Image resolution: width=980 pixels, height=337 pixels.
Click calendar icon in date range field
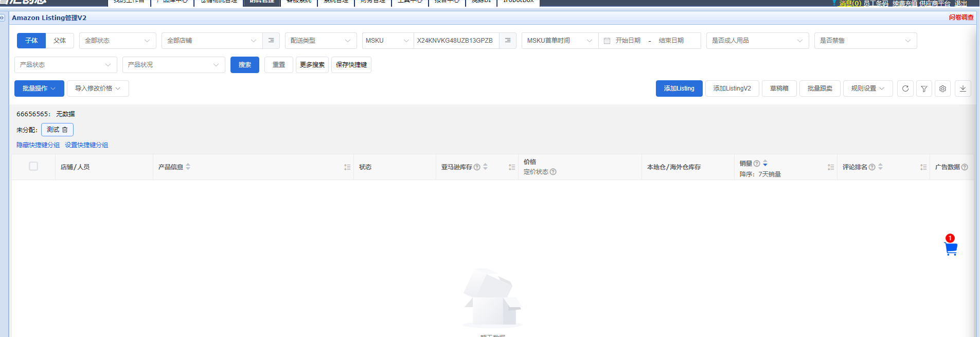point(607,41)
